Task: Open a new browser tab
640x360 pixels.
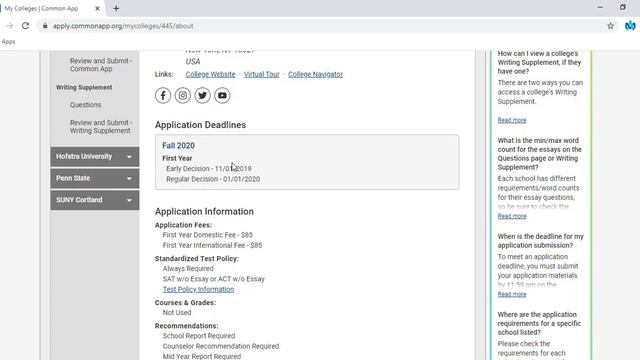Action: point(116,8)
